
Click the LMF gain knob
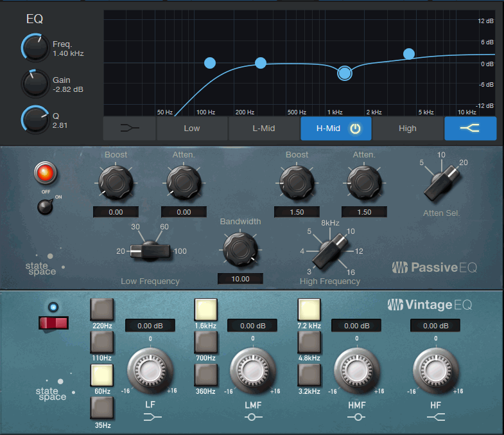click(253, 371)
